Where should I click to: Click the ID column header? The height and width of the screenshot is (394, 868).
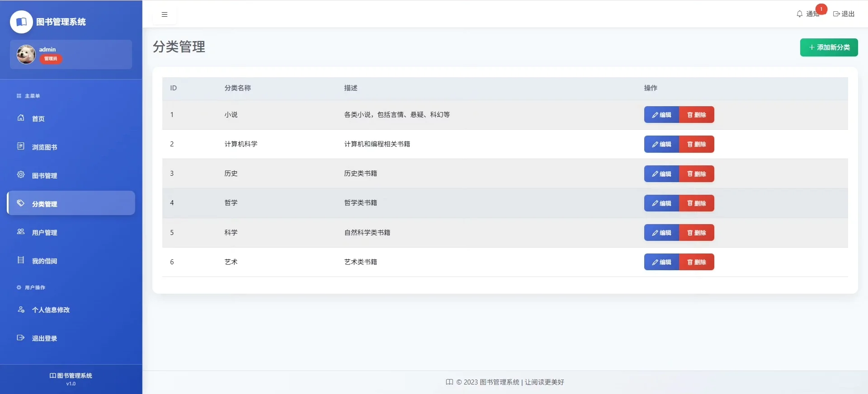(174, 88)
